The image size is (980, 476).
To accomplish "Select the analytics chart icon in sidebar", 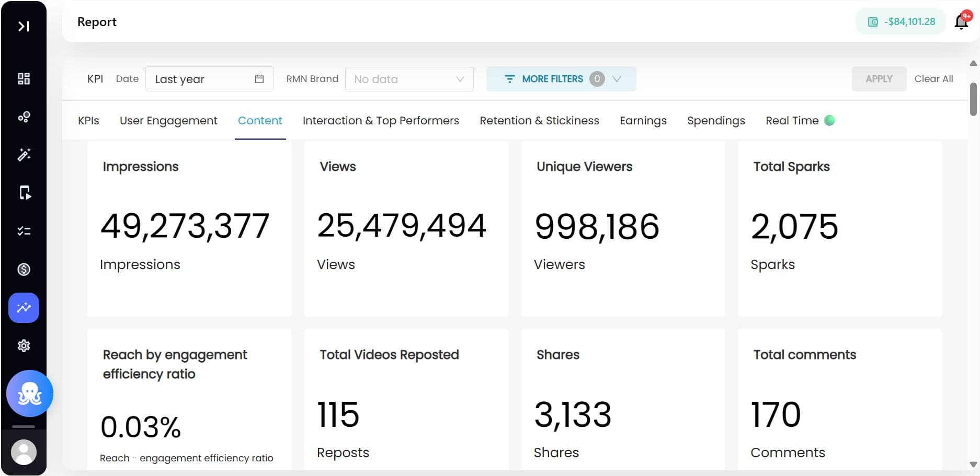I will 24,308.
